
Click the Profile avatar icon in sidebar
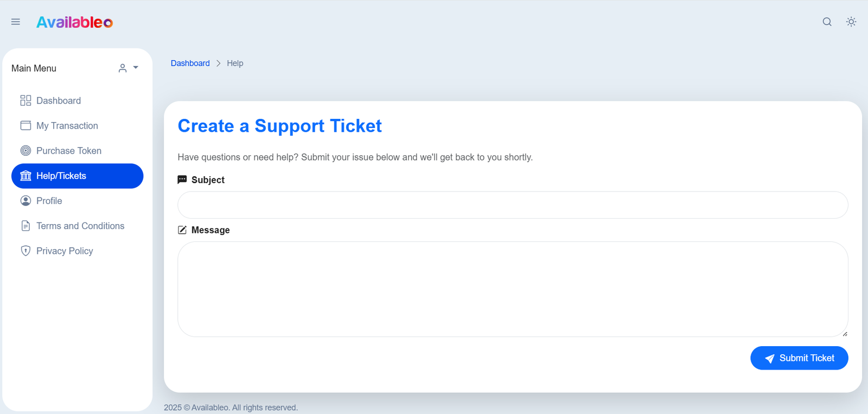(25, 201)
